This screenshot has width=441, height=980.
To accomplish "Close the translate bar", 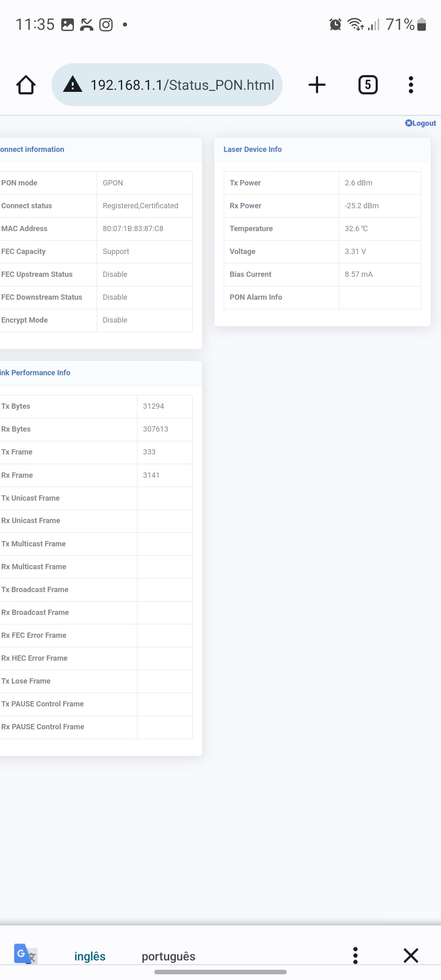I will (x=411, y=955).
